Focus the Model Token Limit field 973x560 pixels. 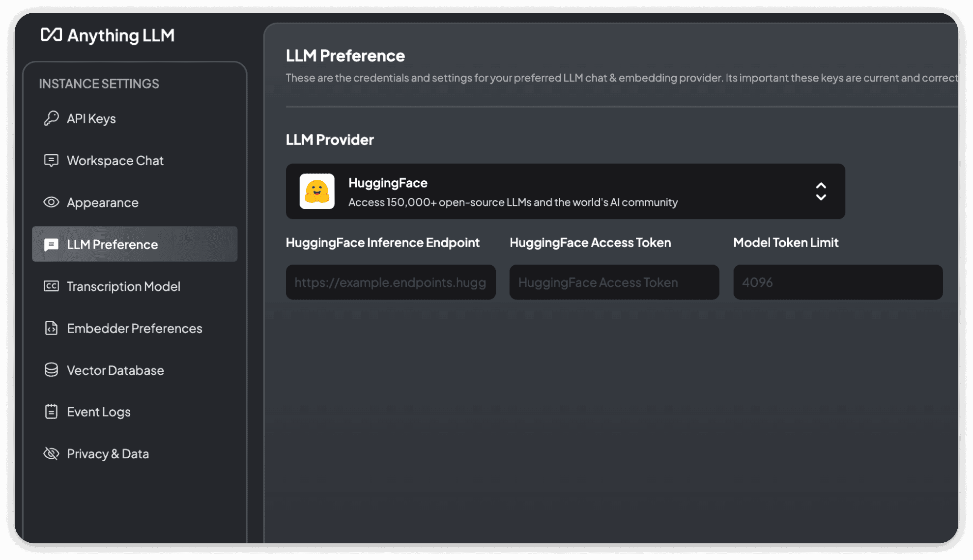[838, 282]
